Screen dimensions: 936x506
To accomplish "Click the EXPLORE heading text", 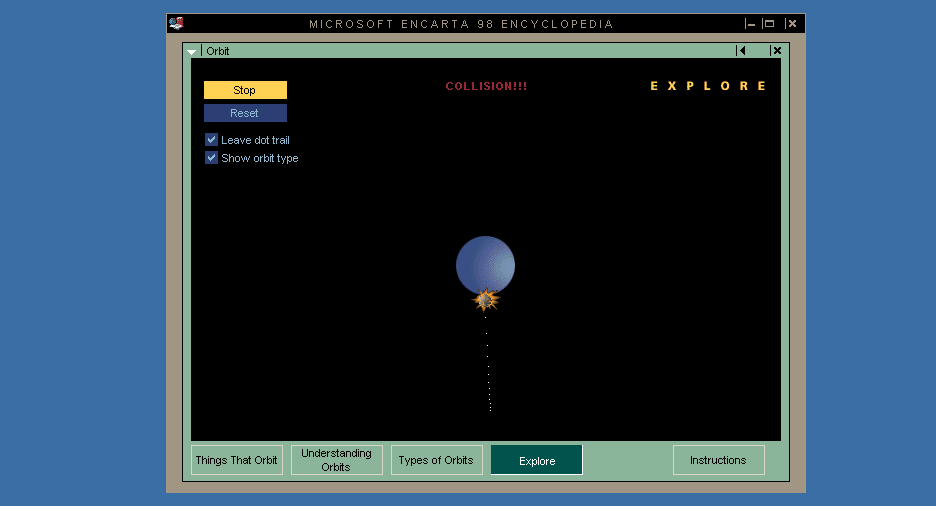I will [x=708, y=86].
